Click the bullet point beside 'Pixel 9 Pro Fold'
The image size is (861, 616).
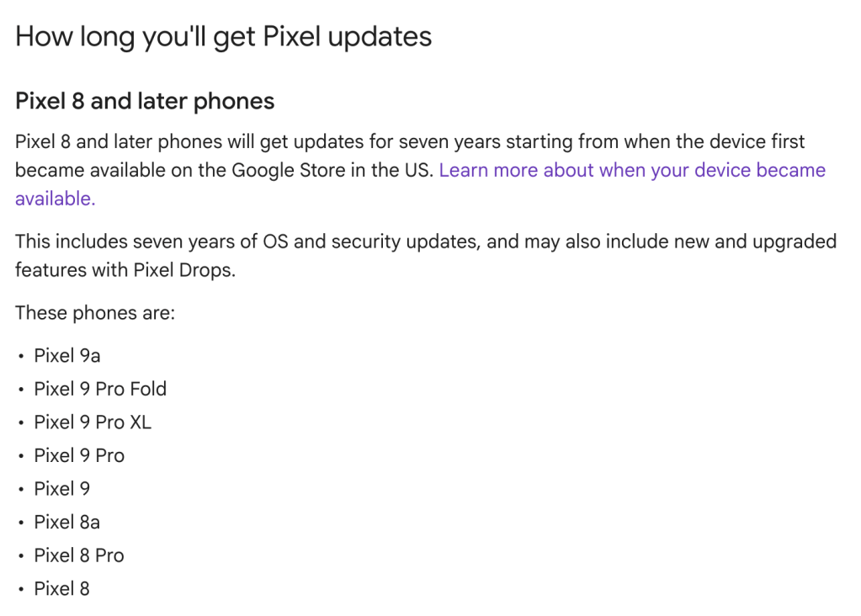click(21, 389)
